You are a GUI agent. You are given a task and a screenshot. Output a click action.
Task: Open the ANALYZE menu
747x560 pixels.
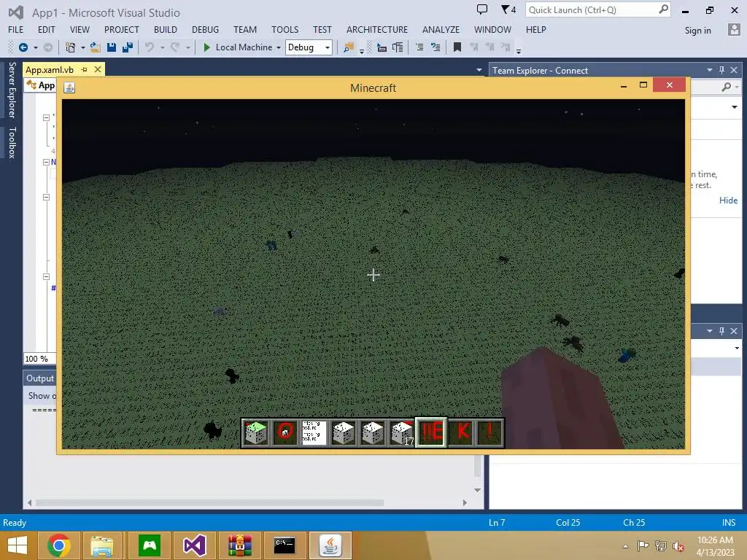point(441,29)
